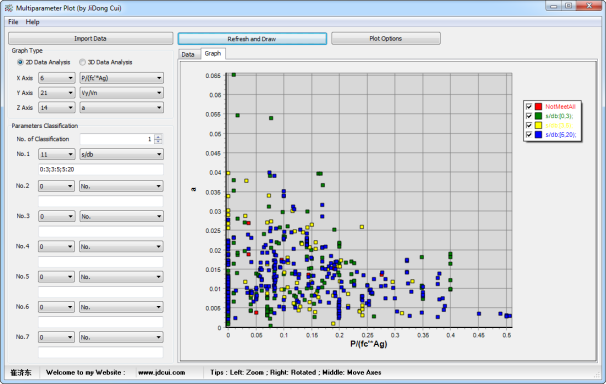Image resolution: width=606 pixels, height=384 pixels.
Task: Click Refresh and Draw button
Action: click(252, 39)
